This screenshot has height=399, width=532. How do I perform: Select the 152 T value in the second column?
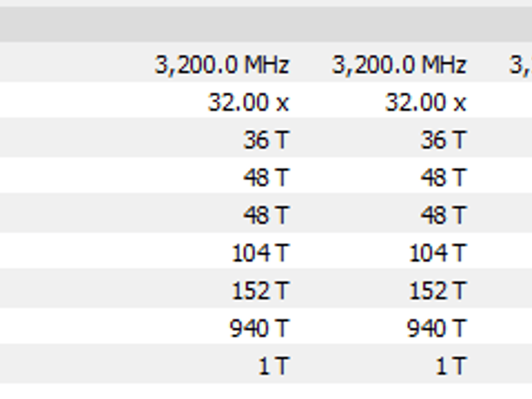tap(438, 290)
